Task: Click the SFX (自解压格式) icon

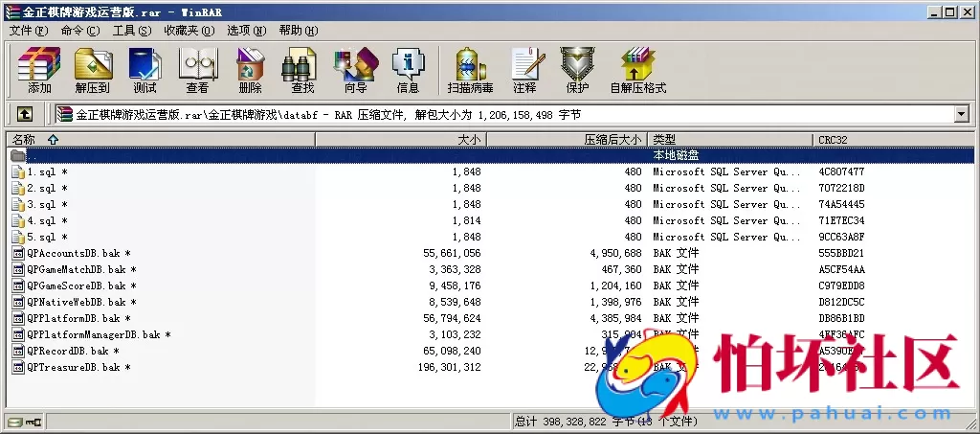Action: [638, 70]
